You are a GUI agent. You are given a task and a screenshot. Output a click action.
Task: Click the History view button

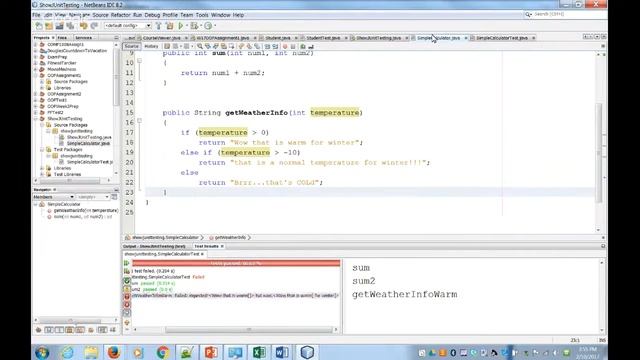[151, 47]
